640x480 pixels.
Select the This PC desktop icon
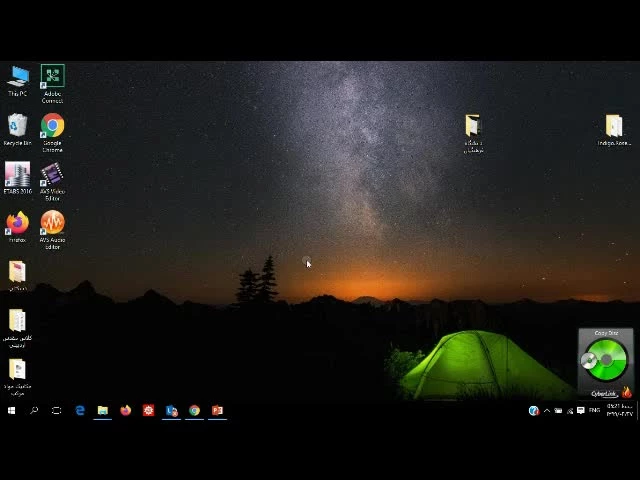pos(17,79)
